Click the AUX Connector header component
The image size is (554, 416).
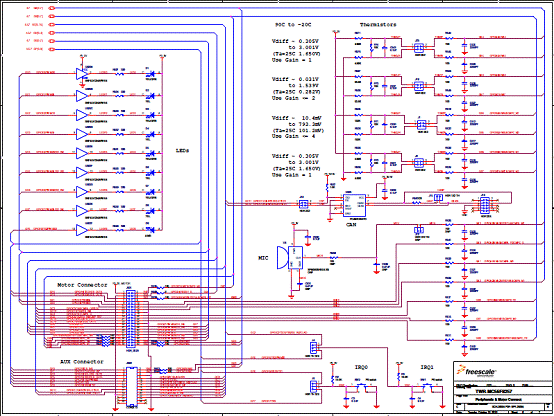(x=132, y=387)
